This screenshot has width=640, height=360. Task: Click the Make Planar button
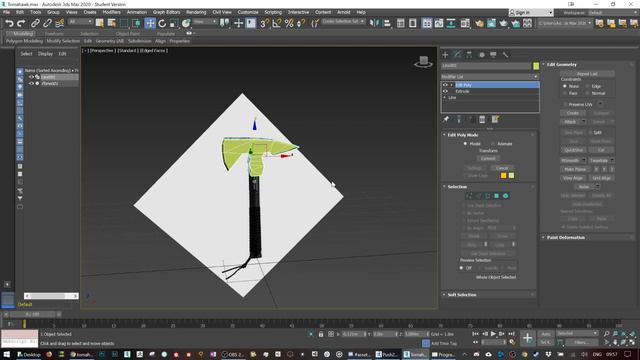575,169
